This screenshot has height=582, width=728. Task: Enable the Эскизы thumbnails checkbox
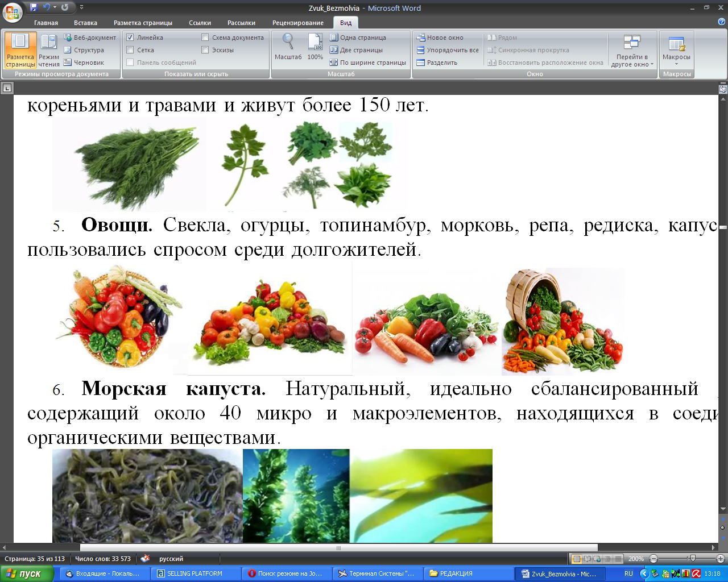(x=205, y=50)
